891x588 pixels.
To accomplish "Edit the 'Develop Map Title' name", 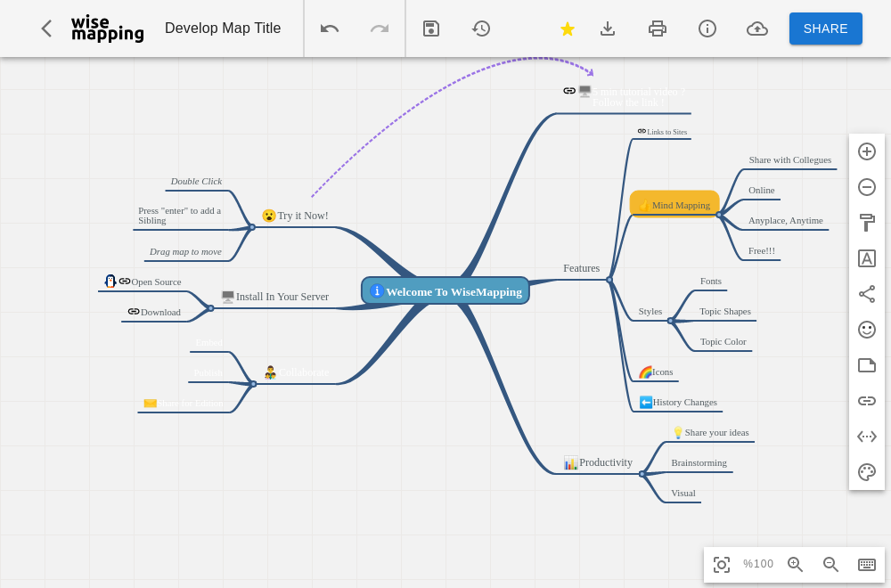I will tap(223, 29).
